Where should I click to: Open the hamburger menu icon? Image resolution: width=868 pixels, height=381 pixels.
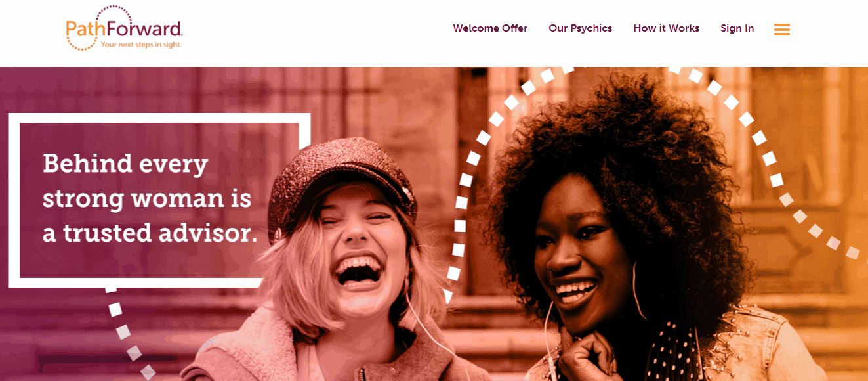[x=781, y=30]
